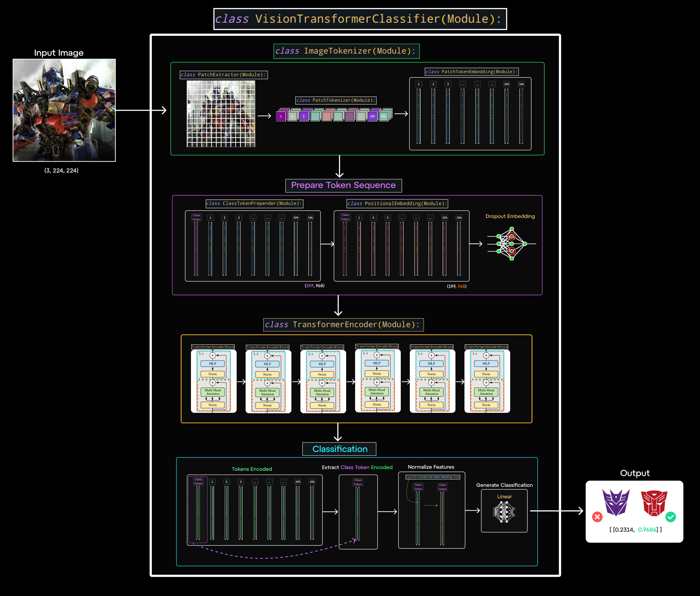Click the Generate Classification label

(x=504, y=485)
